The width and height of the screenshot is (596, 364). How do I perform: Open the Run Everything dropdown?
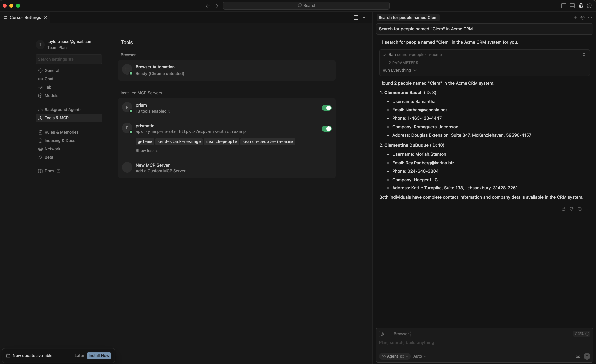(399, 70)
